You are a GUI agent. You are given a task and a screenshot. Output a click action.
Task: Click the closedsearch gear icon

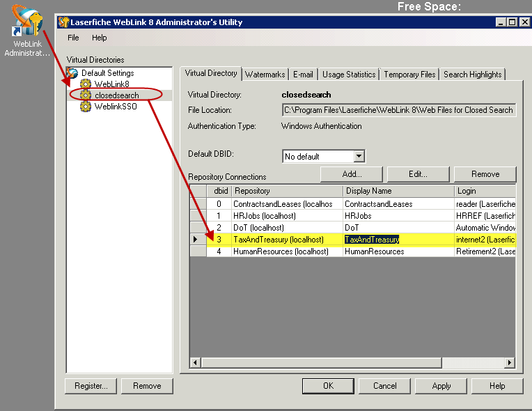[86, 95]
